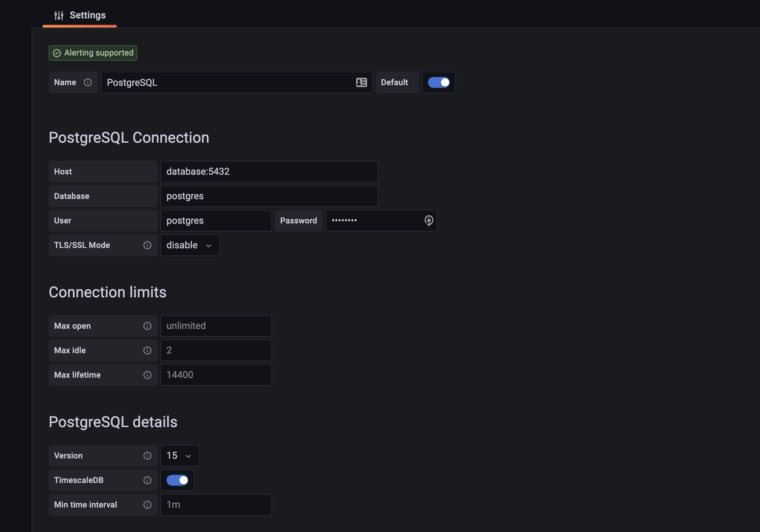
Task: Click the TLS/SSL Mode info icon
Action: click(147, 245)
